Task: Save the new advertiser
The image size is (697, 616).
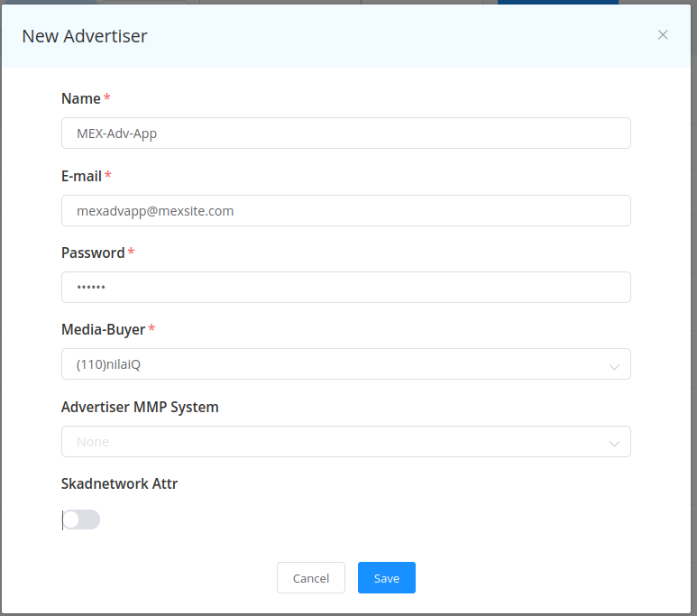Action: pyautogui.click(x=386, y=578)
